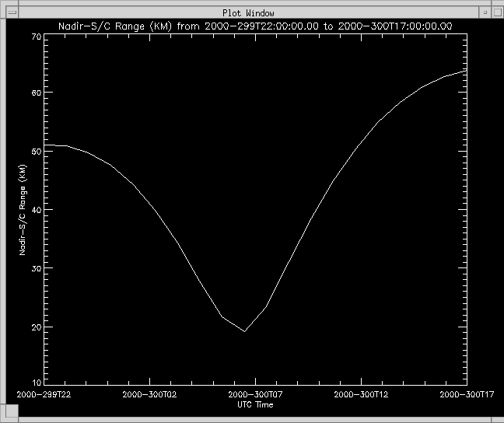Click the 10 tick label on y-axis
Image resolution: width=504 pixels, height=423 pixels.
(x=36, y=383)
